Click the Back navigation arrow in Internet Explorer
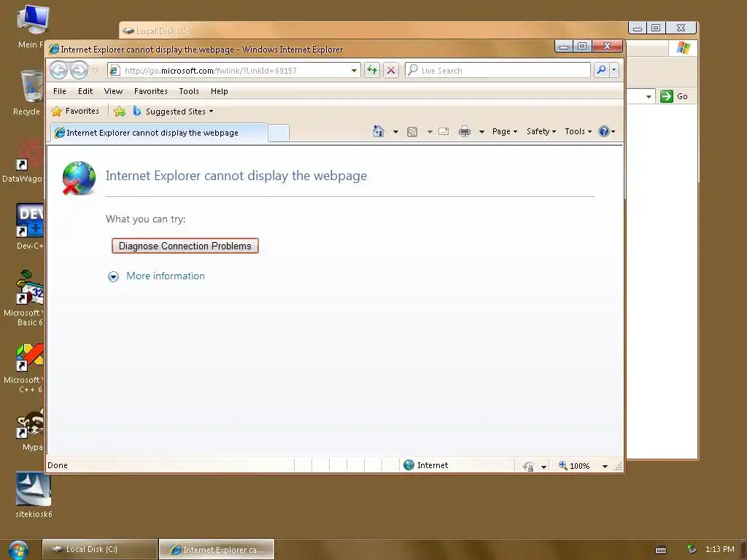Image resolution: width=747 pixels, height=560 pixels. (x=58, y=71)
